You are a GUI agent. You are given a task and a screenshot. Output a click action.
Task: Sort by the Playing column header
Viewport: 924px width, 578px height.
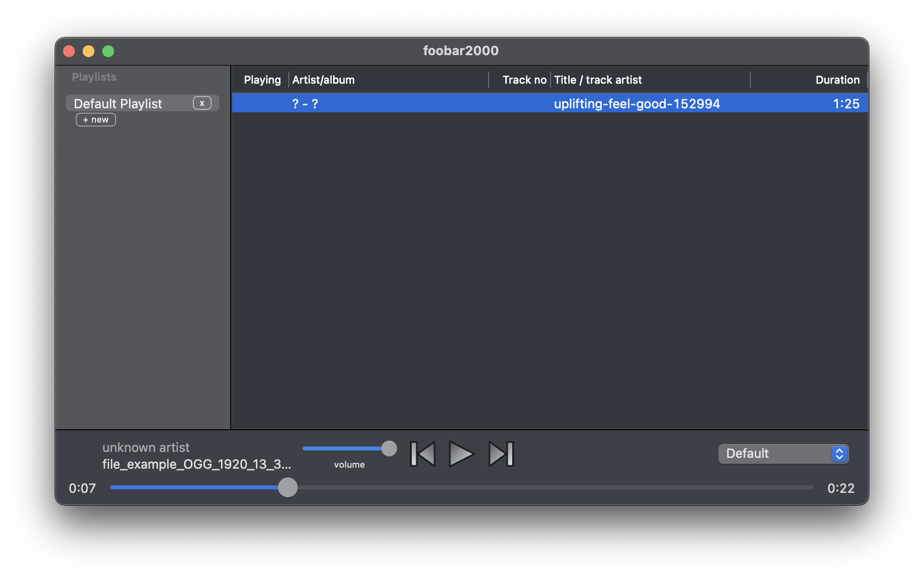coord(262,80)
